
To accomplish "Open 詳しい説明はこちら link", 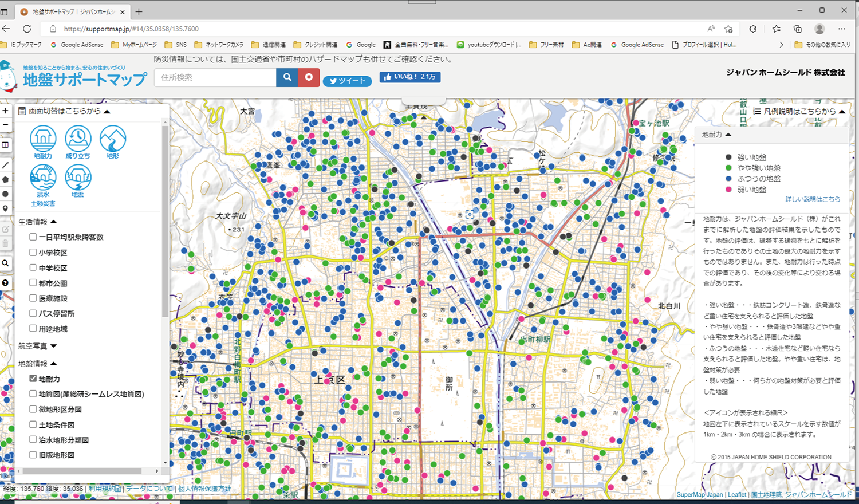I will click(813, 199).
